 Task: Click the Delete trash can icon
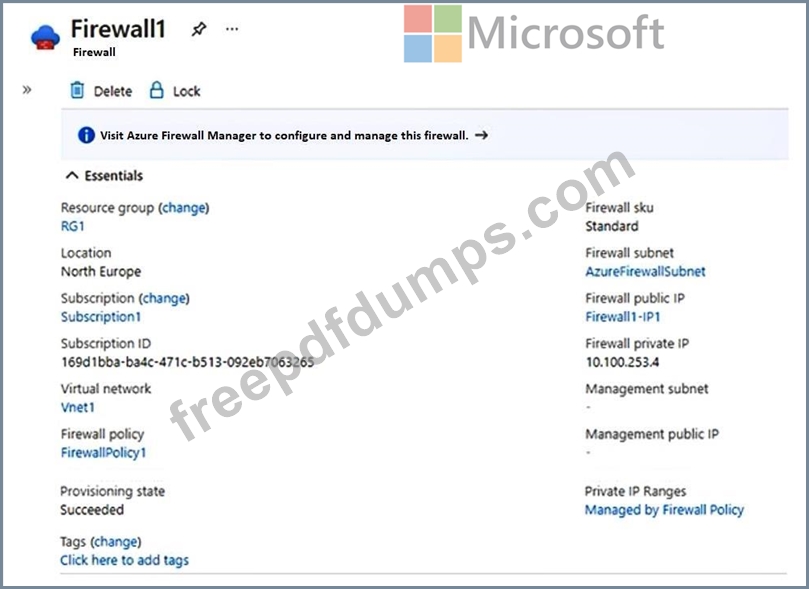tap(77, 91)
